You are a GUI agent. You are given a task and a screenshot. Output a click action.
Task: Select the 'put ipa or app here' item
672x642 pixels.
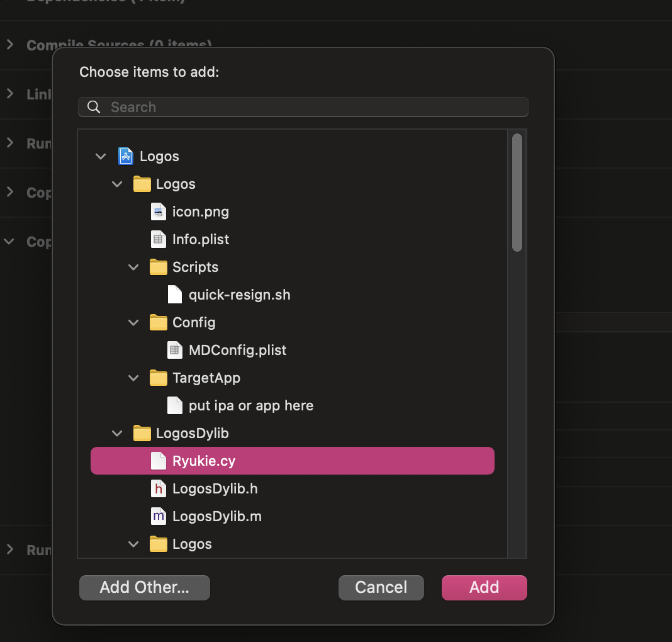pos(250,405)
